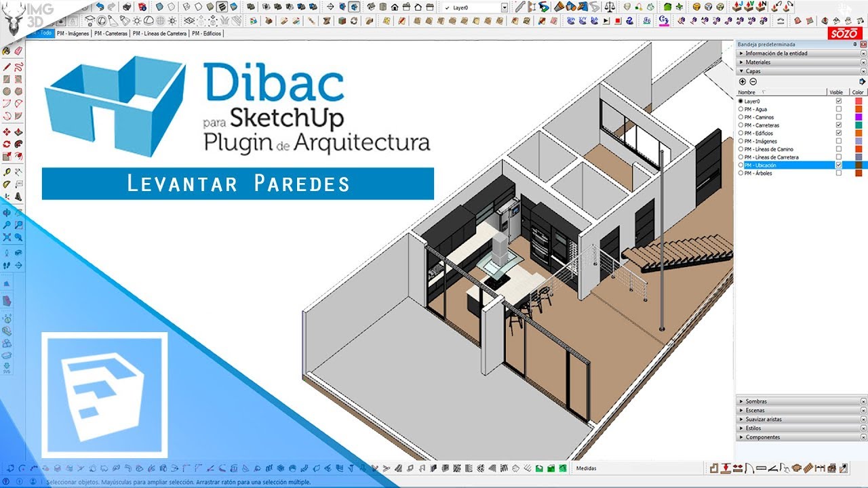Select the Zoom Extents tool

[x=6, y=237]
